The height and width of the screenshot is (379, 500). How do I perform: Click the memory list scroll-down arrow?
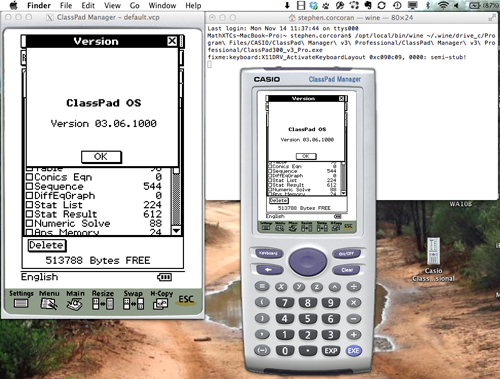pos(176,230)
